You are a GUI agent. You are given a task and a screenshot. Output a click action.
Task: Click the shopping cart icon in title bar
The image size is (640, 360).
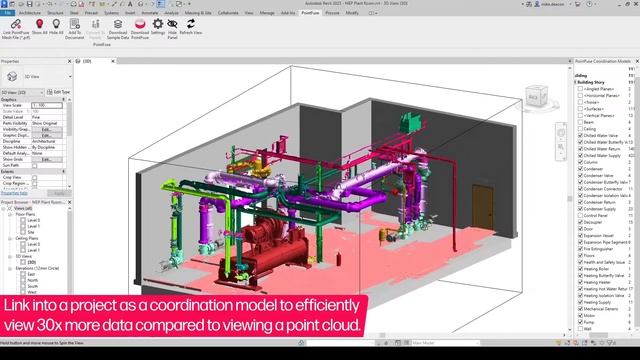577,4
